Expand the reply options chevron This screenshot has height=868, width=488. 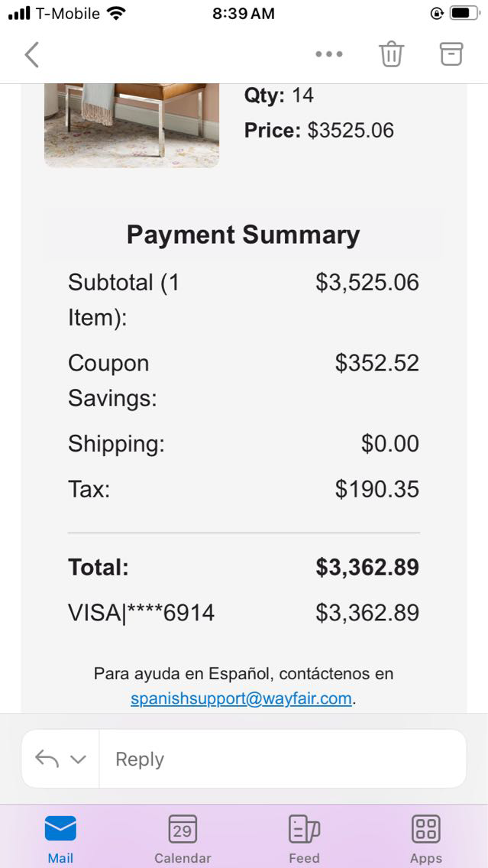pyautogui.click(x=78, y=759)
